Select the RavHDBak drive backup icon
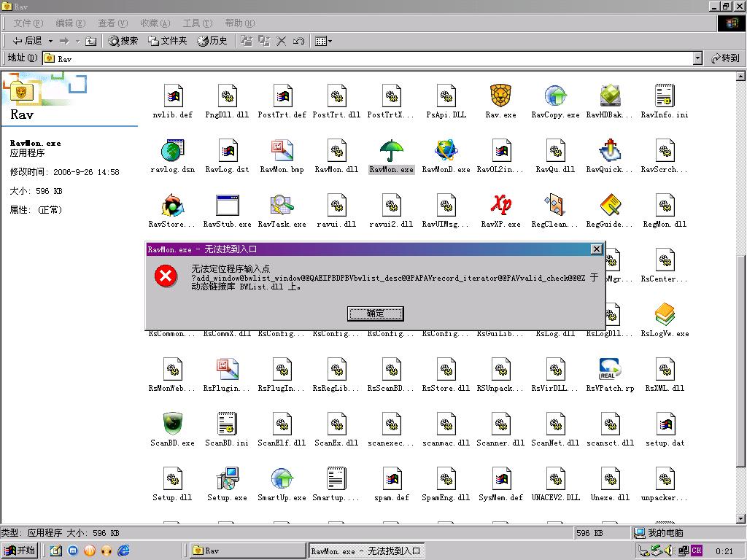747x560 pixels. [610, 96]
